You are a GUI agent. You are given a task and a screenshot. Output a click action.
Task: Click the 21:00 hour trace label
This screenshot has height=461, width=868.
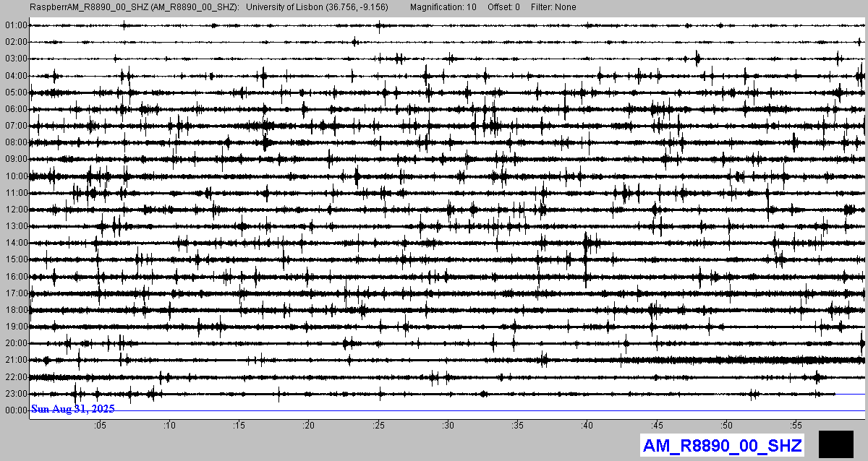(x=16, y=360)
